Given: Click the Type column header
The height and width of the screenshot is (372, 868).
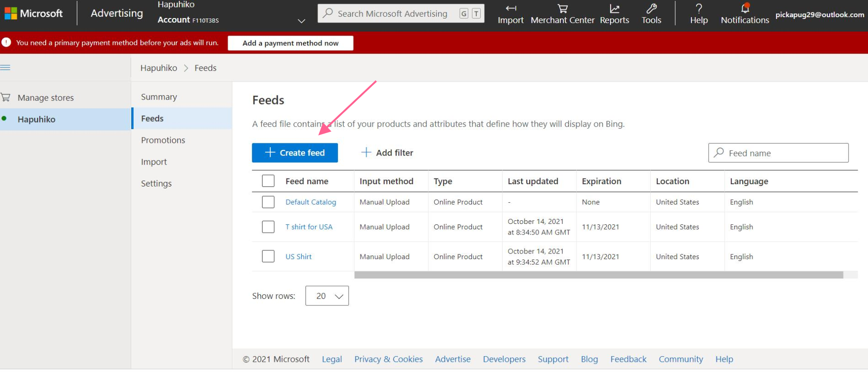Looking at the screenshot, I should click(443, 181).
